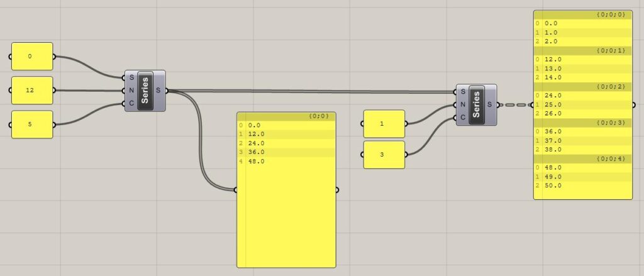
Task: Click the 2.0 row in tree panel
Action: [x=583, y=41]
